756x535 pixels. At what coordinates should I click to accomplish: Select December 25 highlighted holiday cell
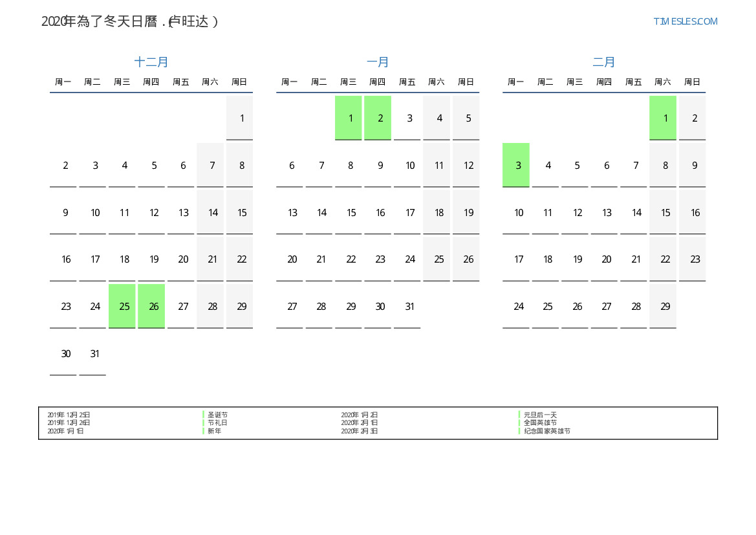point(122,307)
